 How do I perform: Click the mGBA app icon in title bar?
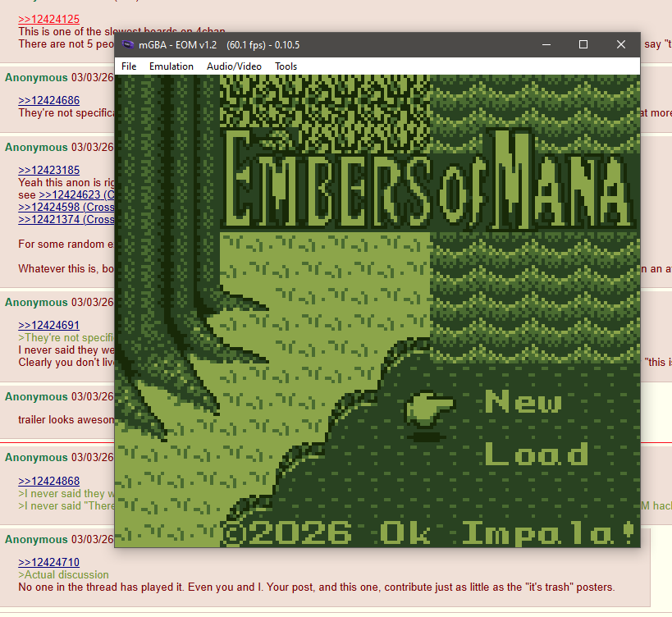tap(128, 45)
